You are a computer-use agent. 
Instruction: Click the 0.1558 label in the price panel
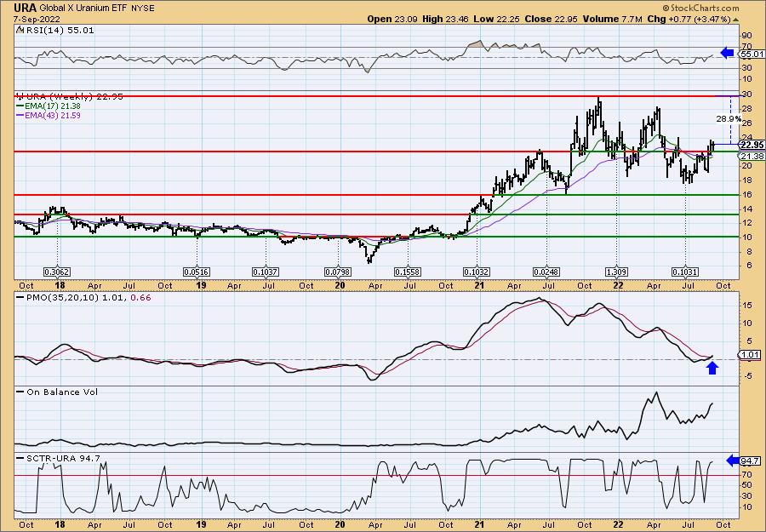pyautogui.click(x=408, y=272)
